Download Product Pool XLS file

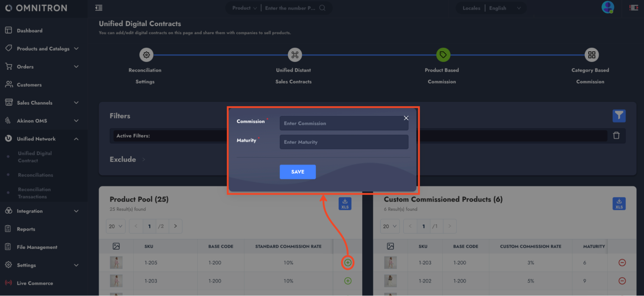pyautogui.click(x=345, y=204)
